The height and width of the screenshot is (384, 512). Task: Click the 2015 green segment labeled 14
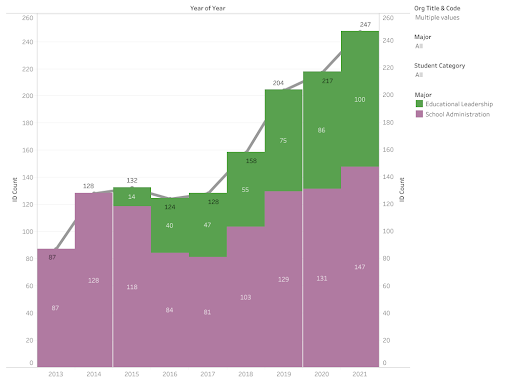[x=132, y=197]
